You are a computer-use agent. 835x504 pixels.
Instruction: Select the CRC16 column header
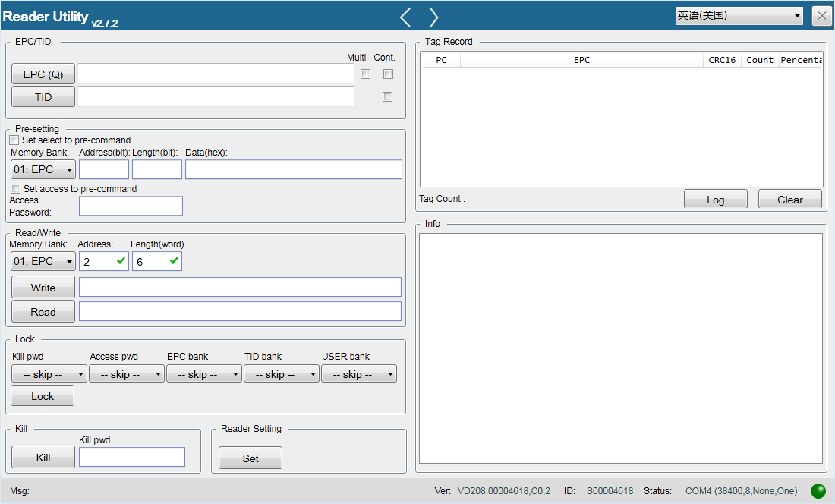[722, 60]
